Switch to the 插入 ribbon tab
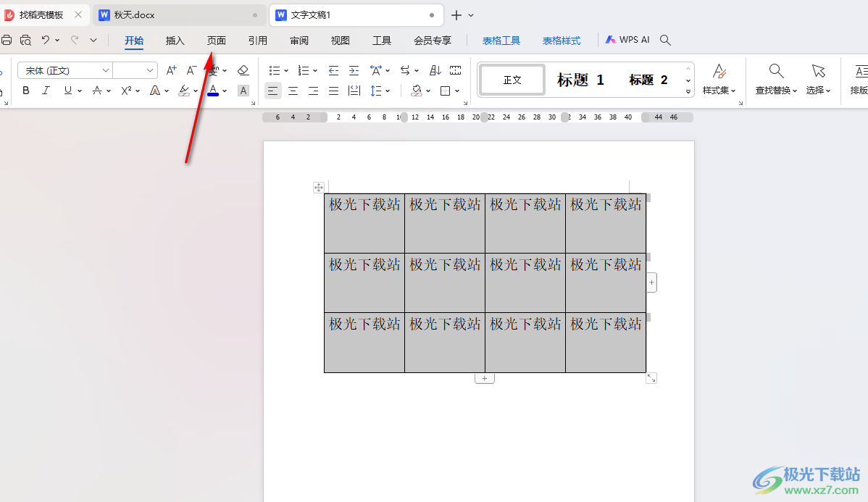The height and width of the screenshot is (502, 868). pos(175,41)
